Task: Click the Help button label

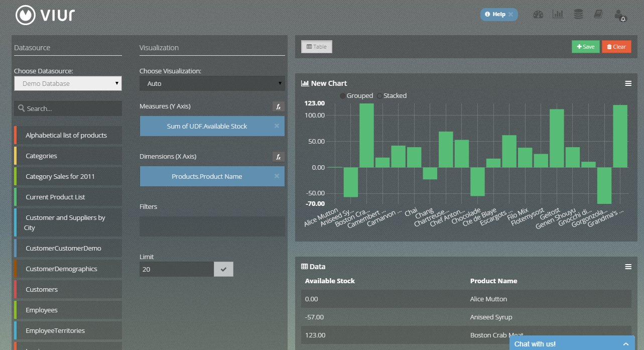Action: (499, 15)
